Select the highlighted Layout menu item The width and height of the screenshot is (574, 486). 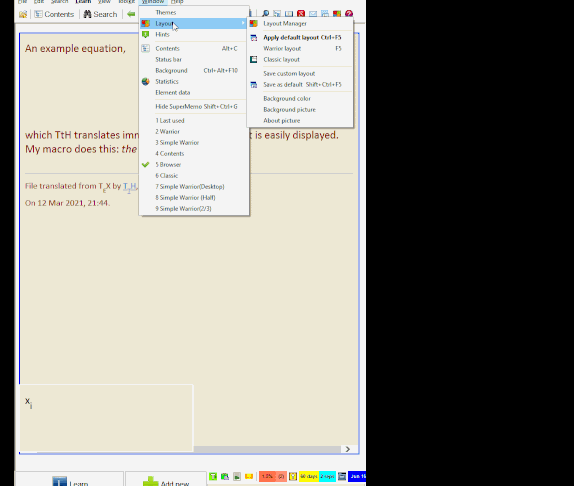pyautogui.click(x=194, y=23)
